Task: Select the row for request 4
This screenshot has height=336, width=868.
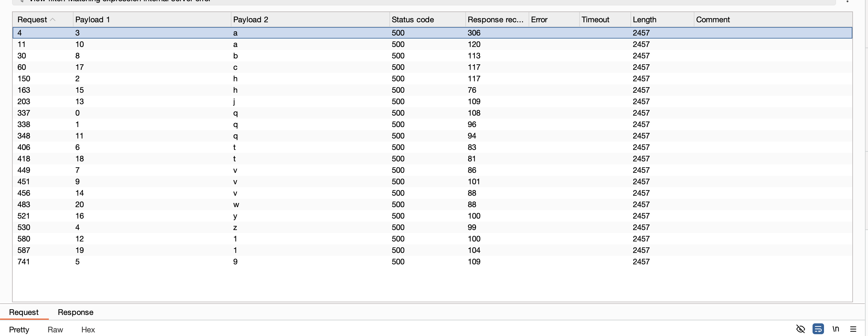Action: click(432, 33)
